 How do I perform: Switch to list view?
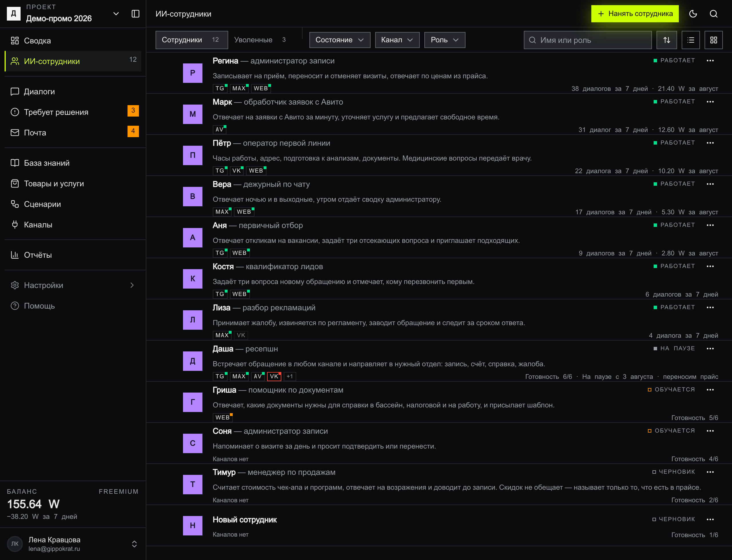pos(691,40)
